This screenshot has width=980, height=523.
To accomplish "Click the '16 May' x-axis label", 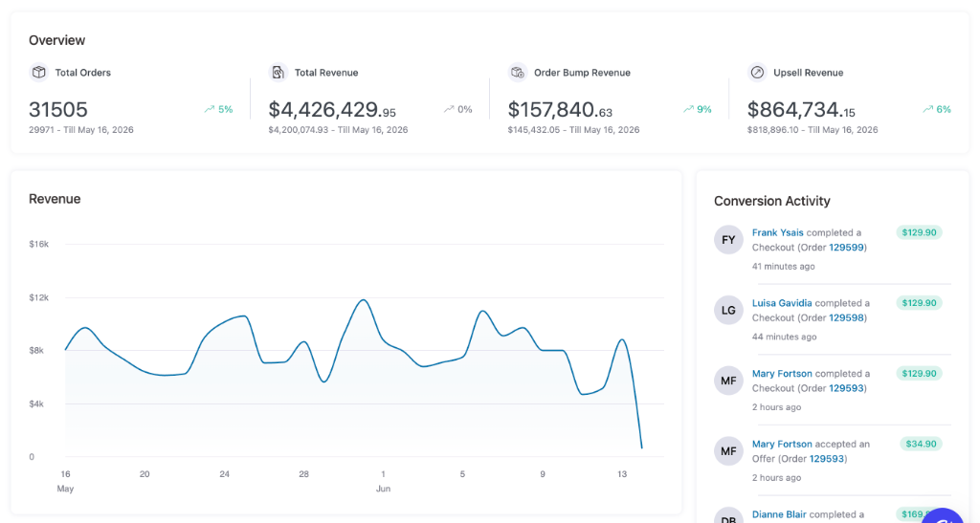I will (66, 481).
